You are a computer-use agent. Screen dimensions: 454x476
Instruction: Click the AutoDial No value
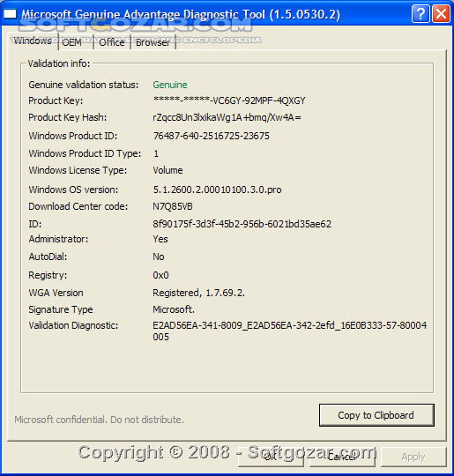158,257
